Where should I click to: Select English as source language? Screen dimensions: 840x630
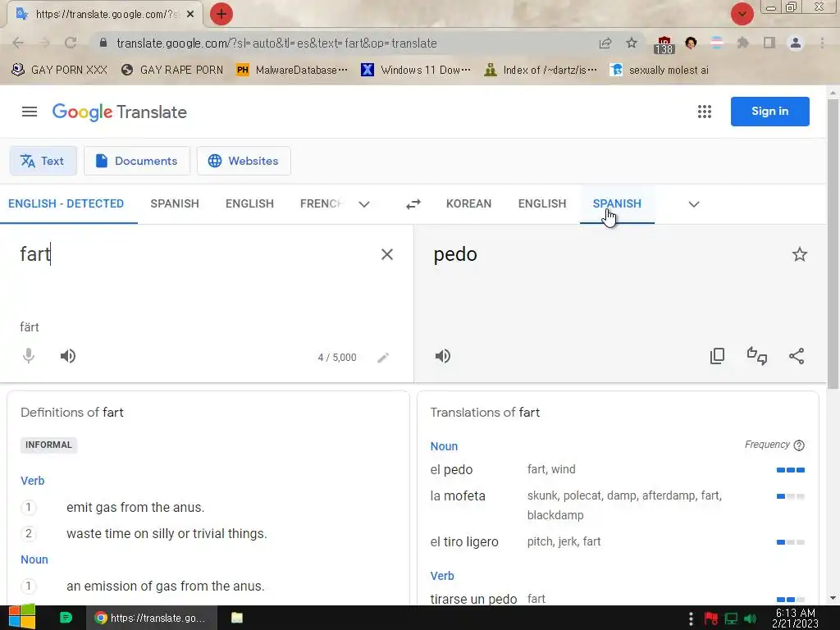[x=249, y=203]
